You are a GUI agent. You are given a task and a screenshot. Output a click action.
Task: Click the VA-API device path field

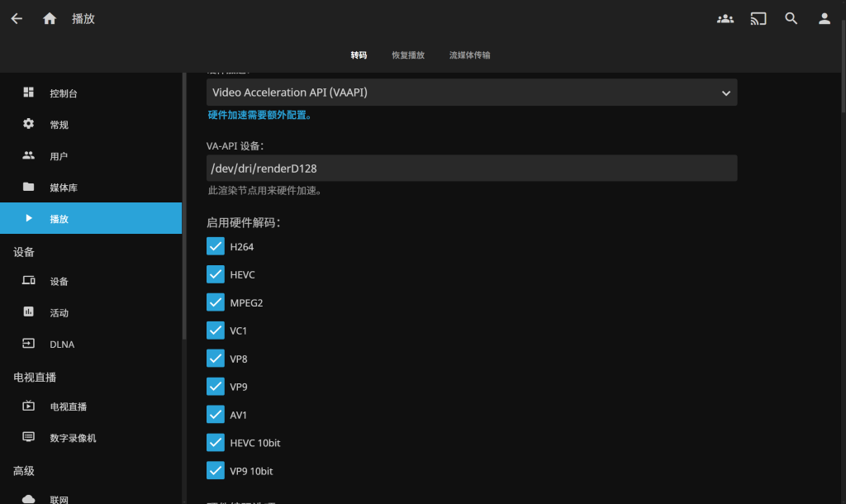pos(471,168)
